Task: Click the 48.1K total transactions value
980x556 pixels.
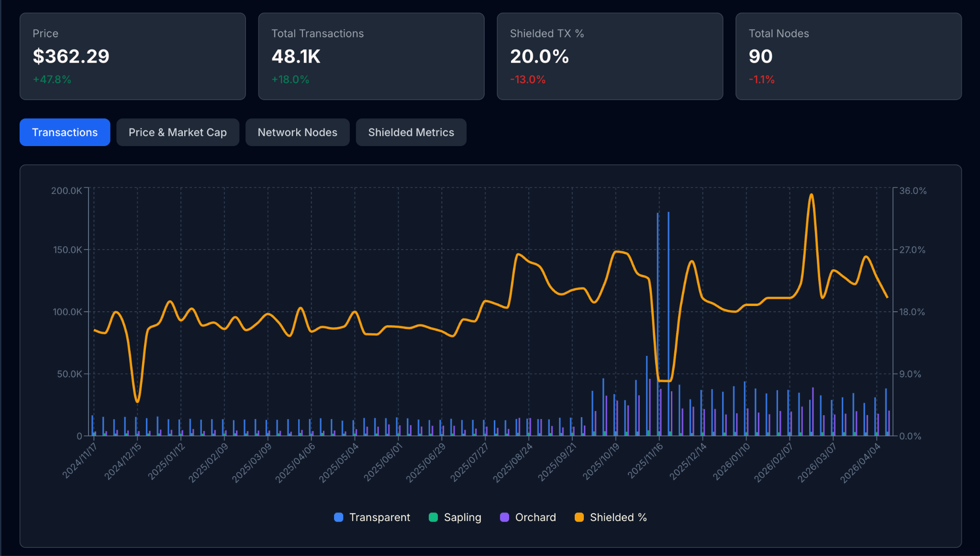Action: click(296, 57)
